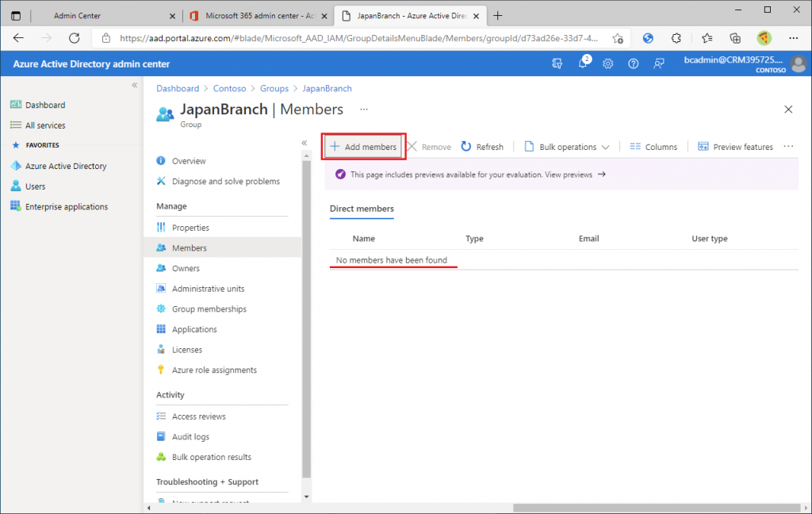This screenshot has height=514, width=812.
Task: Open Preview features
Action: pyautogui.click(x=735, y=147)
